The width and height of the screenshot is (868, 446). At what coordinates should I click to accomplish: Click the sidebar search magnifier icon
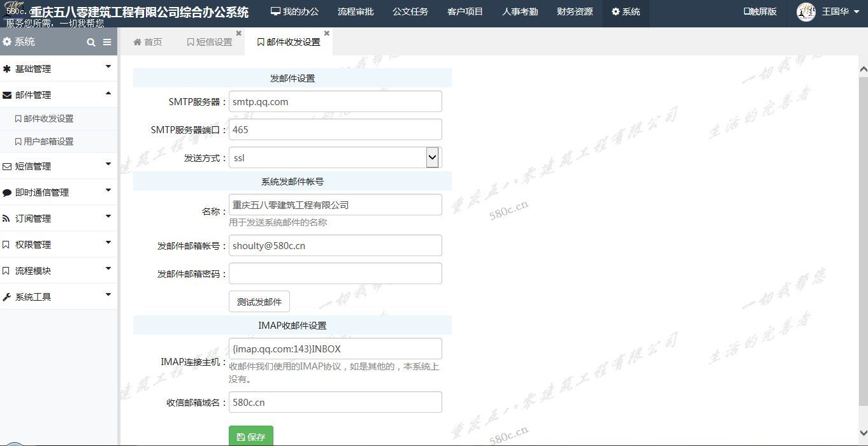[x=91, y=42]
